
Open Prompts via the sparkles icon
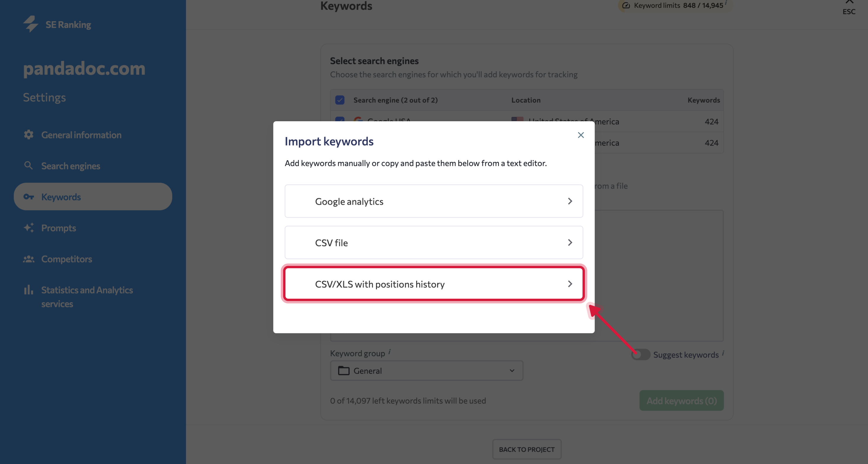28,228
